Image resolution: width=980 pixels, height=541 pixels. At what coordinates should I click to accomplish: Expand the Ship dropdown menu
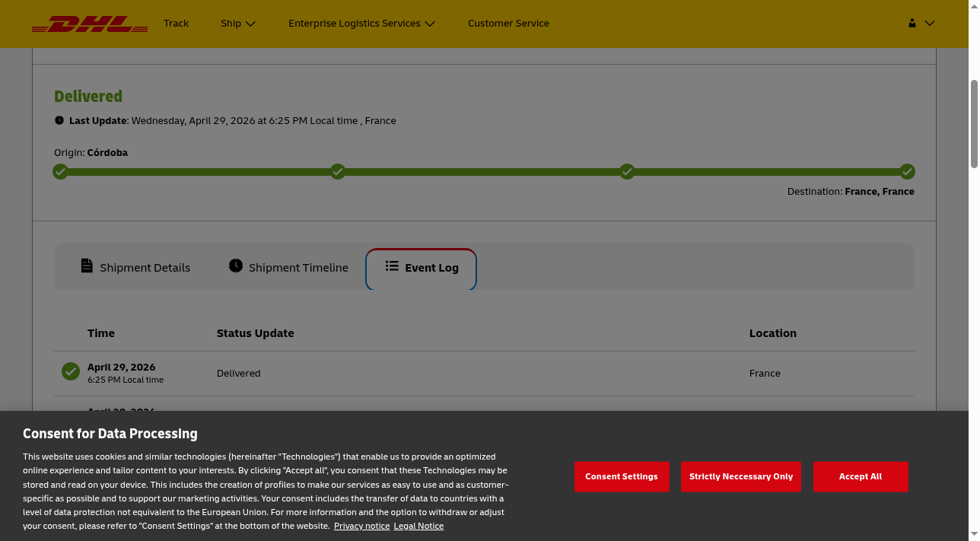click(x=238, y=23)
